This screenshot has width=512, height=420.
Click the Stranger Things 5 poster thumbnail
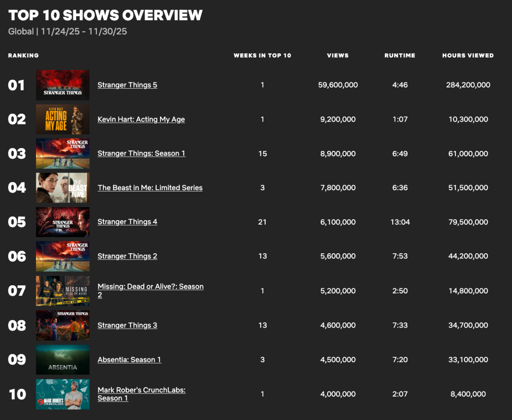pos(63,85)
